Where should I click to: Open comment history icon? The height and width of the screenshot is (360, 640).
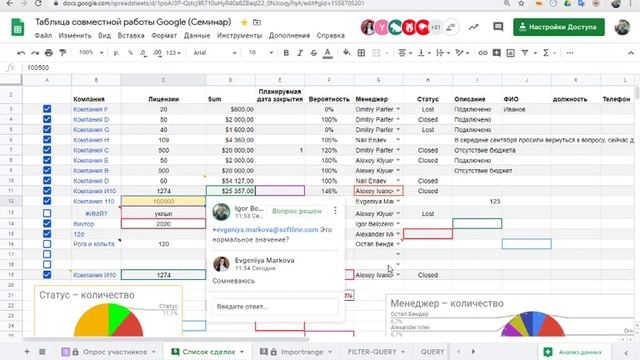coord(498,27)
